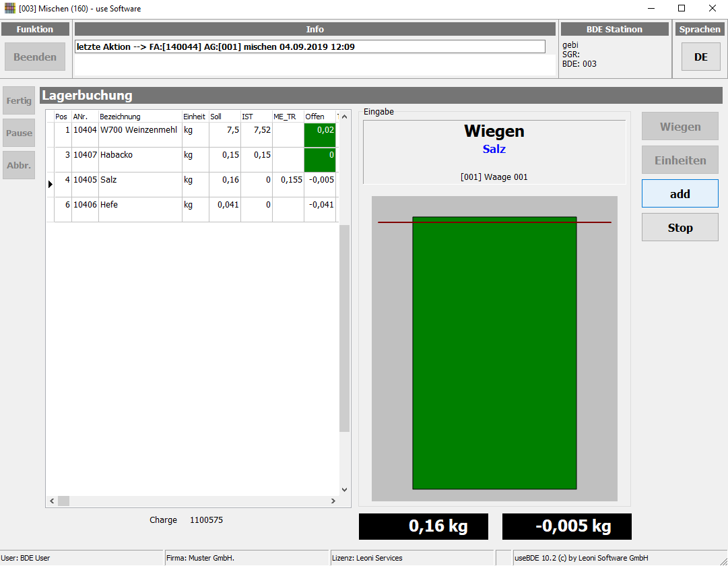The height and width of the screenshot is (566, 728).
Task: Click the app icon in the title bar
Action: coord(9,8)
